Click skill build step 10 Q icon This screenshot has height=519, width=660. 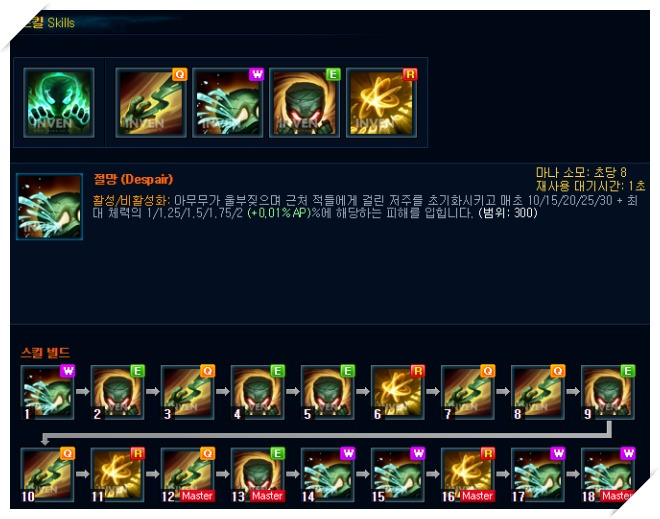click(x=48, y=475)
